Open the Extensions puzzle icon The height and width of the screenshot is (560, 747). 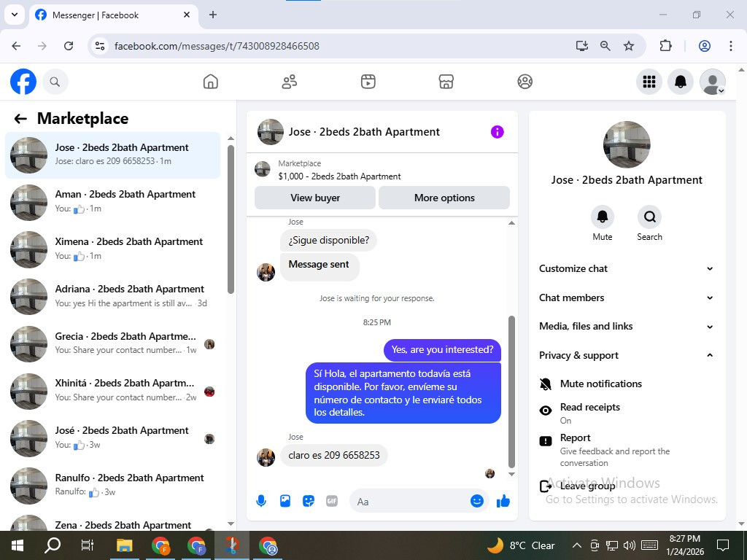665,46
